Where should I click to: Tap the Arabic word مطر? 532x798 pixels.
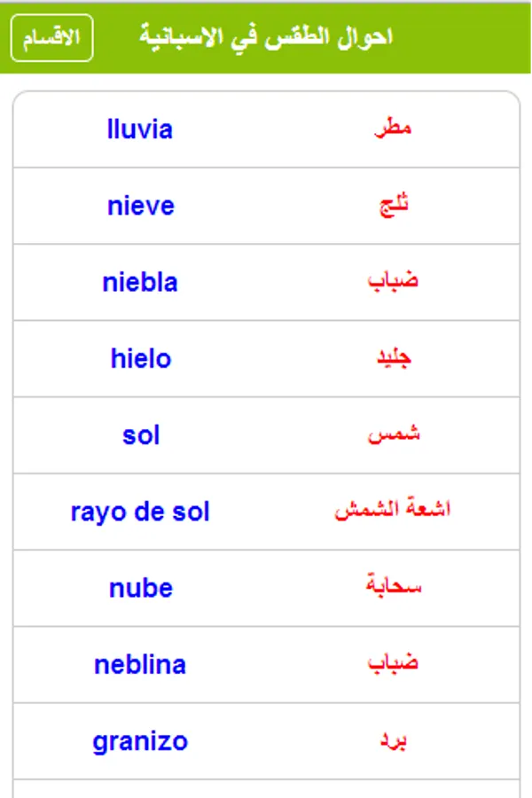(x=393, y=129)
